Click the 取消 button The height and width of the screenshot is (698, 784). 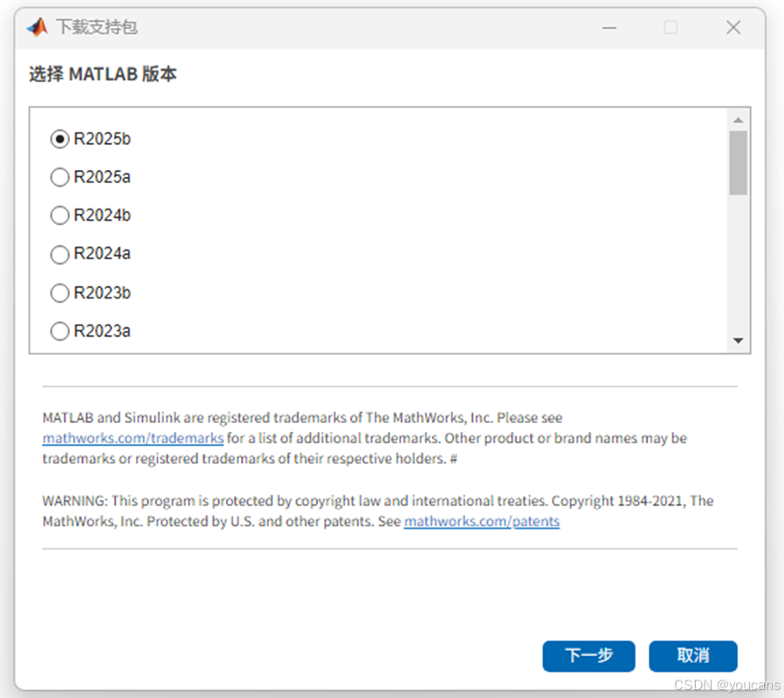(693, 655)
